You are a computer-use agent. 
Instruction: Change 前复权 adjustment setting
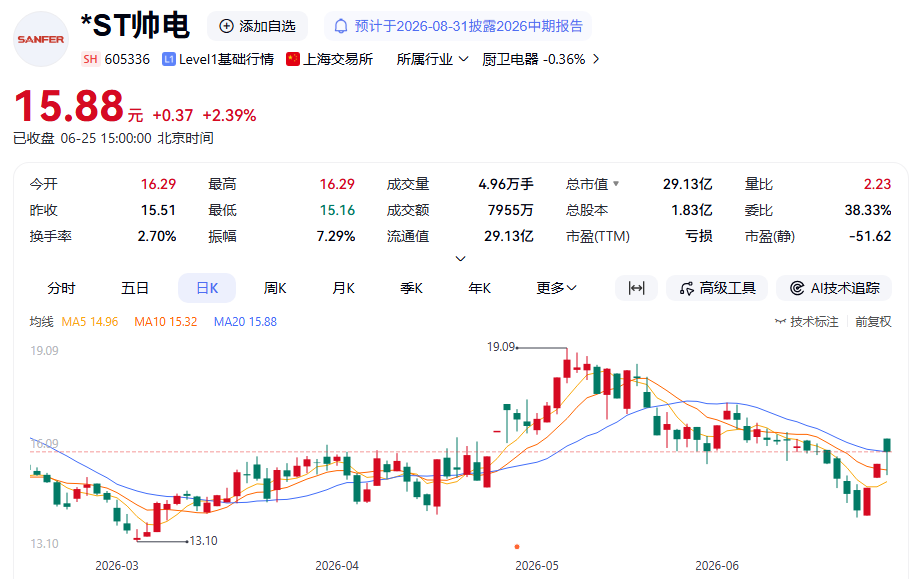click(x=873, y=322)
